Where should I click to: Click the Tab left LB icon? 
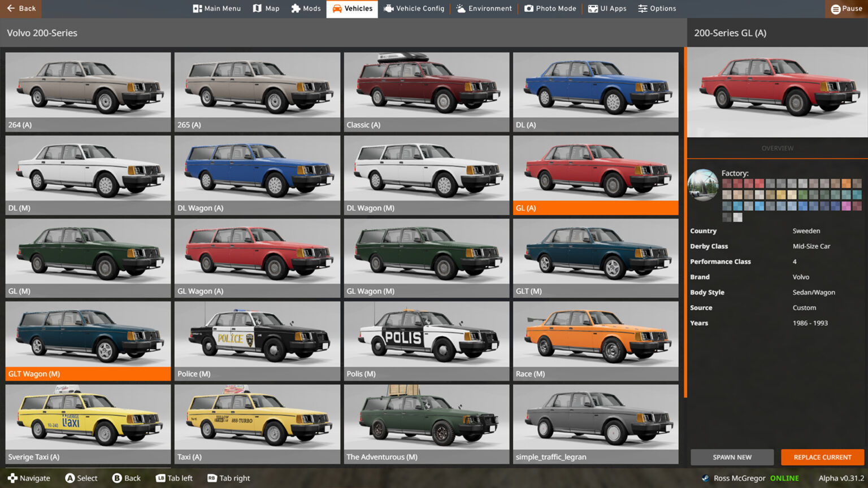pos(160,478)
